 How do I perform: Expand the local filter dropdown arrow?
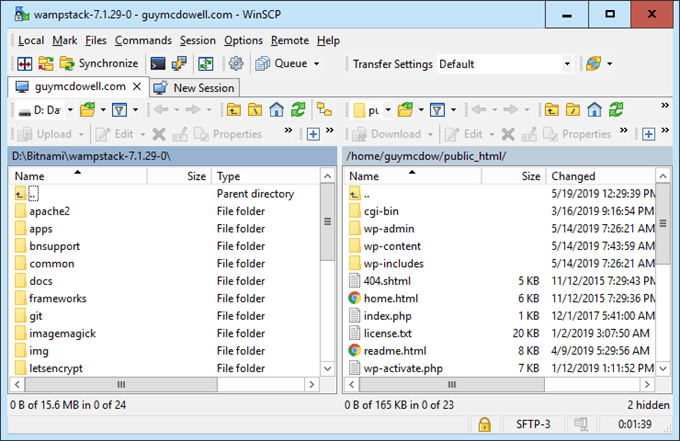[135, 110]
